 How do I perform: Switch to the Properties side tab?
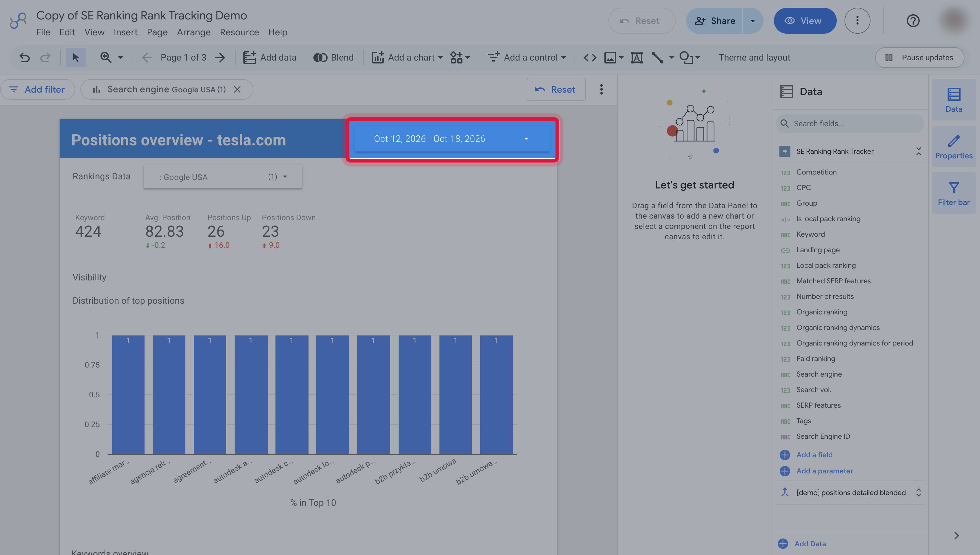[954, 147]
